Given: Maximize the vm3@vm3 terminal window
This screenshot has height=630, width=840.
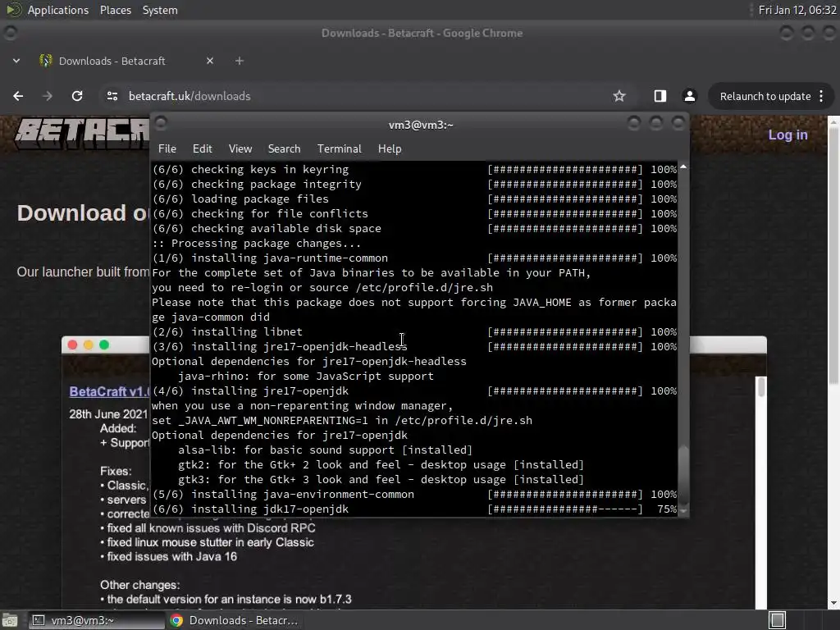Looking at the screenshot, I should 655,124.
